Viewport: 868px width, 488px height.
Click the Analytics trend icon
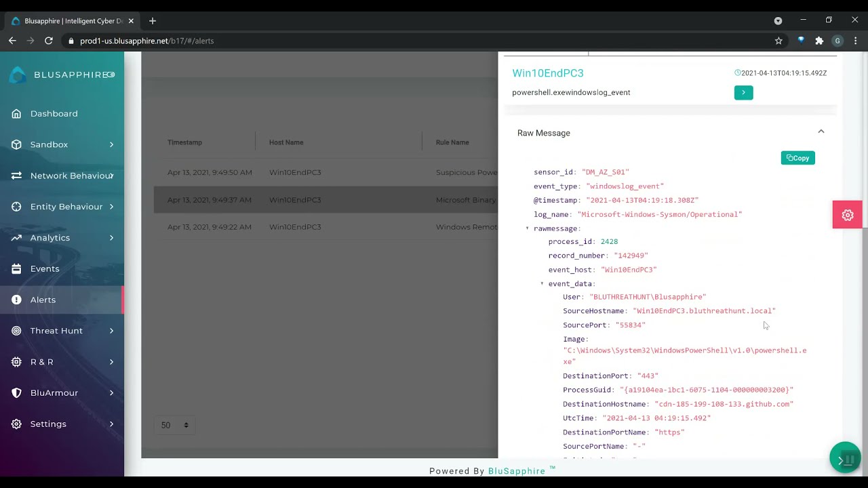16,238
